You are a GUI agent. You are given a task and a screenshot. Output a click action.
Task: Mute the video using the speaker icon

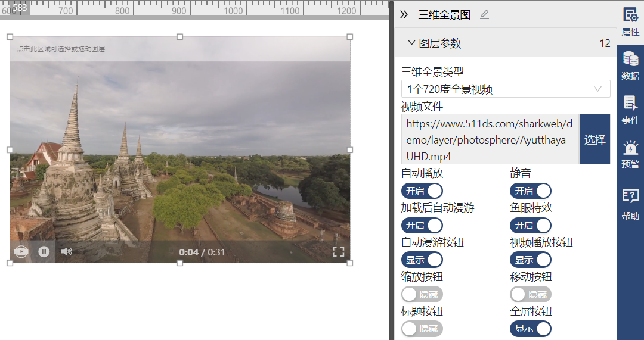coord(66,252)
